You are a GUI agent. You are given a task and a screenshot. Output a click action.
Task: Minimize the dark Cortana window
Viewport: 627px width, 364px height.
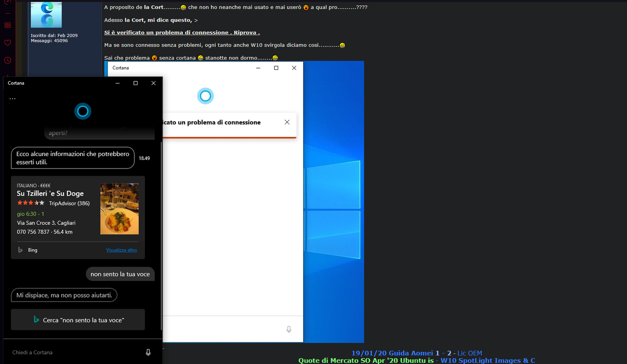click(118, 83)
